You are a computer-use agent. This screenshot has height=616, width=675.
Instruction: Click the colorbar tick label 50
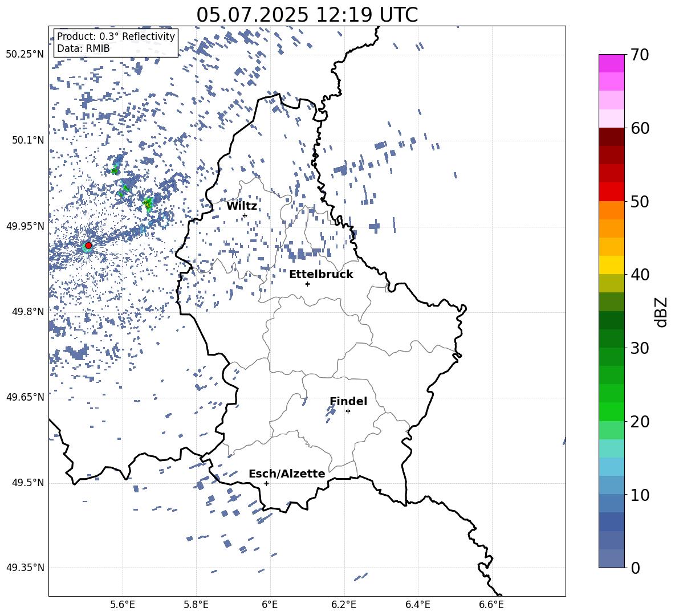click(x=640, y=201)
